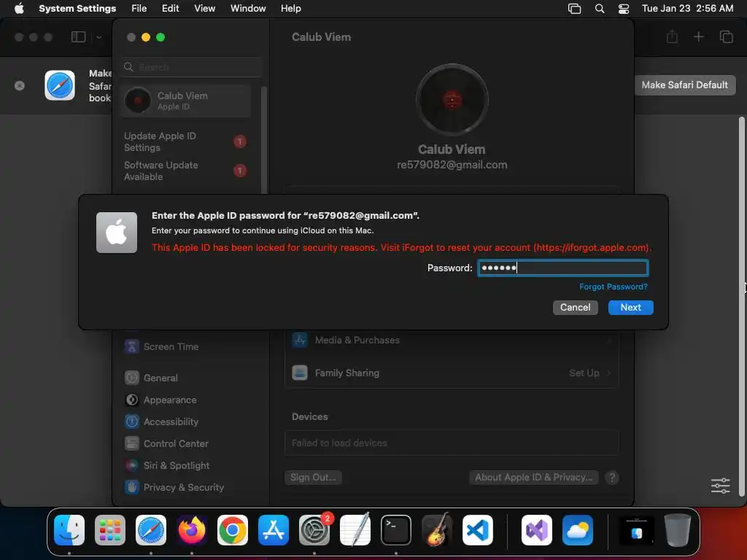Dismiss the Safari default banner
Viewport: 747px width, 560px height.
[x=20, y=86]
